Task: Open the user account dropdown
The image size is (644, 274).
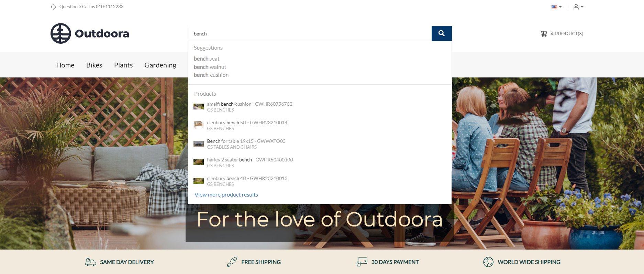Action: coord(578,7)
